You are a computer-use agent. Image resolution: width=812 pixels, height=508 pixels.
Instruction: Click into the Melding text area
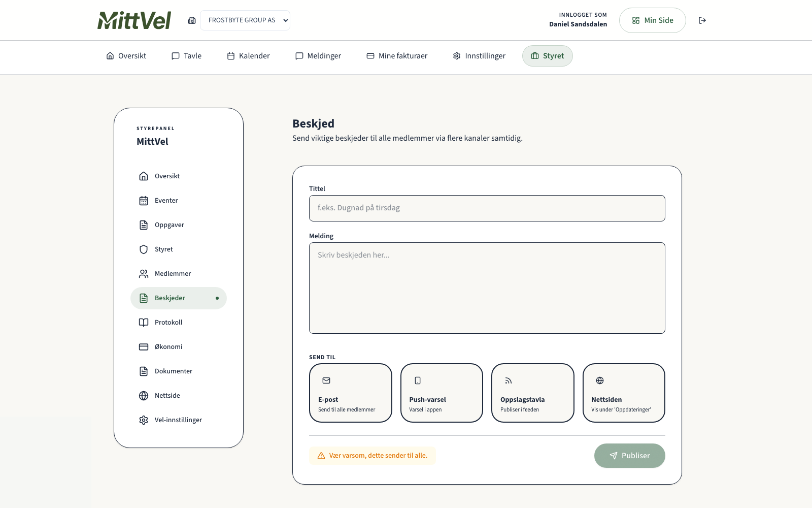[x=487, y=288]
